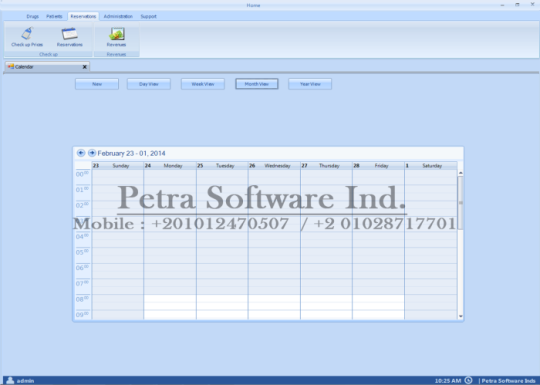
Task: Select the Reservations ribbon tab
Action: 83,16
